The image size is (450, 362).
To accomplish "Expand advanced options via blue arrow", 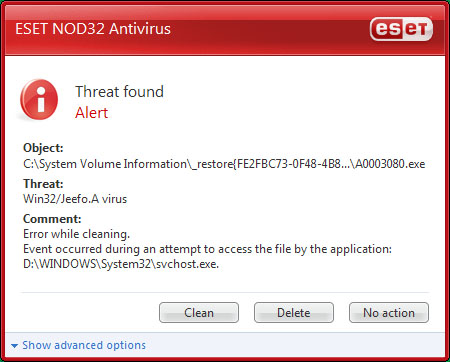I will (x=14, y=346).
